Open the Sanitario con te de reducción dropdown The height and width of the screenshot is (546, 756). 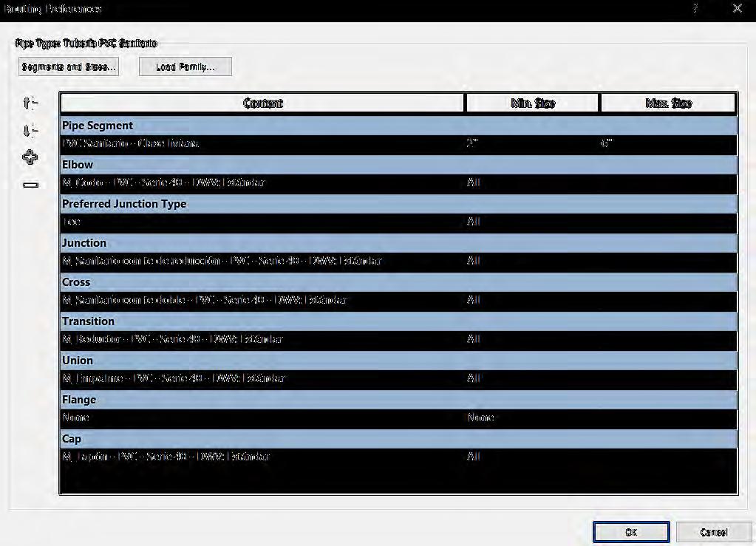click(262, 262)
